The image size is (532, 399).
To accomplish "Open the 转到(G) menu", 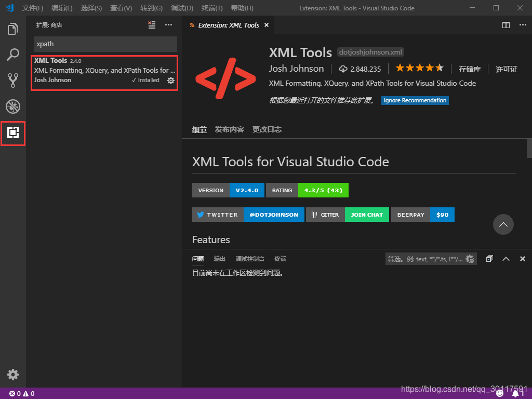I will (151, 8).
